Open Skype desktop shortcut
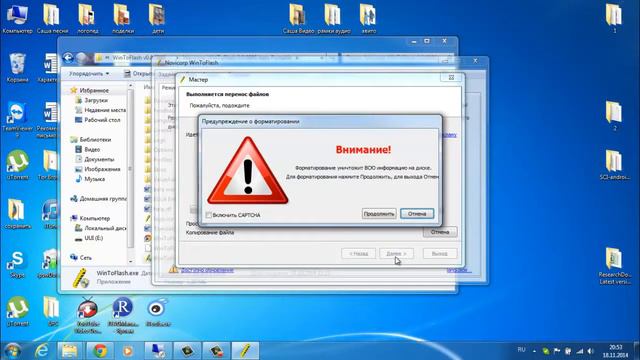Screen dimensions: 640x360 [17, 263]
